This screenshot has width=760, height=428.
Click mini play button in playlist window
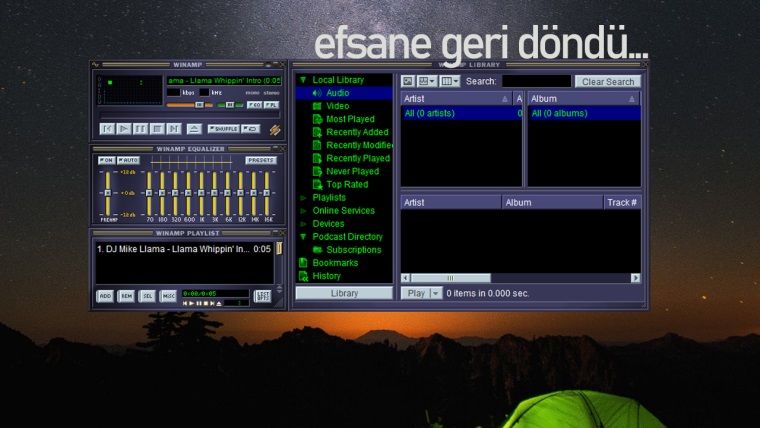click(x=191, y=303)
